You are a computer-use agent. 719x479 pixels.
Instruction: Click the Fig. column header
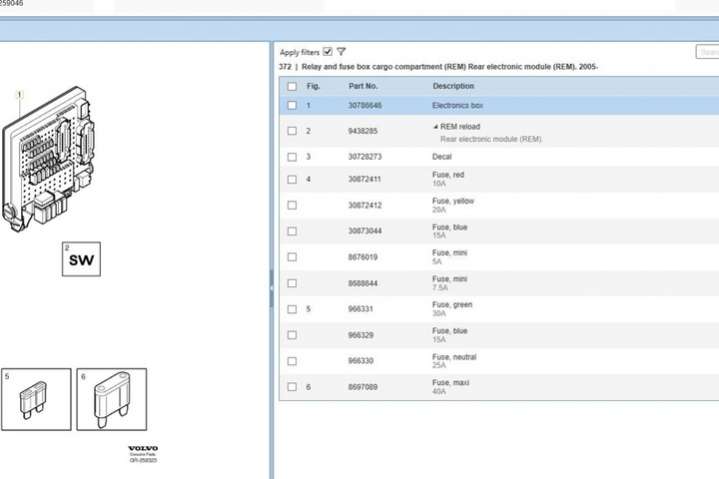point(313,87)
